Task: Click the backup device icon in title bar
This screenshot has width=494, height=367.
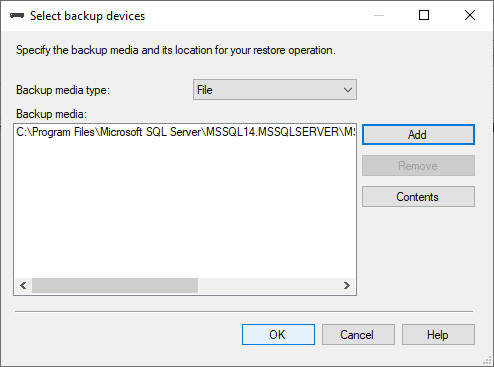Action: coord(17,16)
